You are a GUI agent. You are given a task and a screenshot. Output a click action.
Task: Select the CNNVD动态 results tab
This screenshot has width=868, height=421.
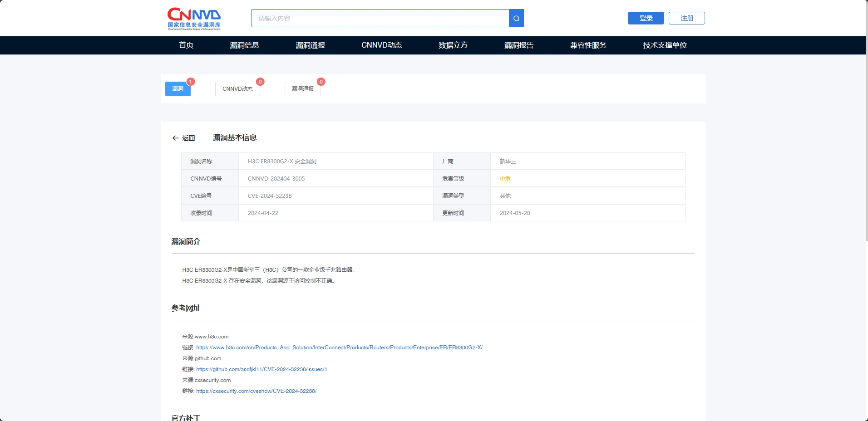click(237, 89)
